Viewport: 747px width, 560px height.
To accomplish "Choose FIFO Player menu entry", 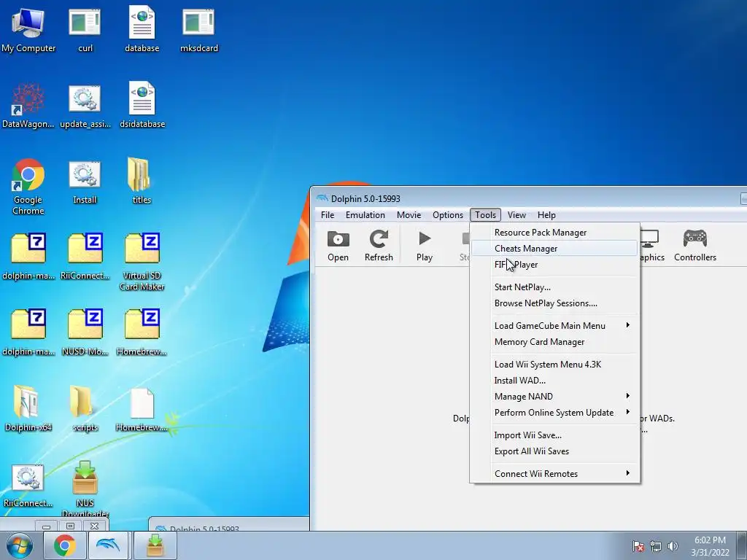I will tap(554, 264).
